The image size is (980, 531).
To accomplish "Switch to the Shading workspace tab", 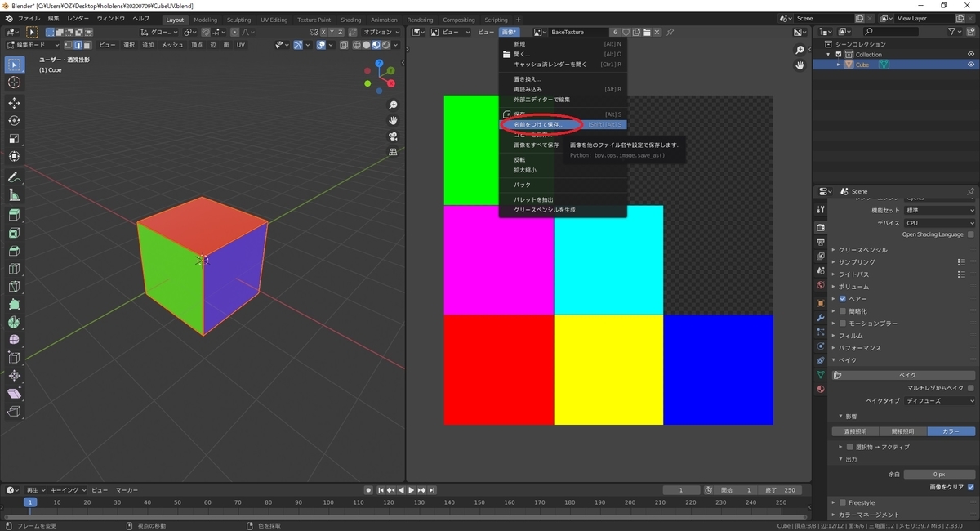I will 350,20.
